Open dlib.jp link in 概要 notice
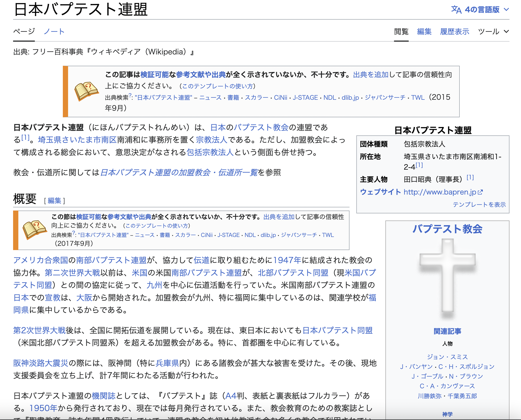Viewport: 521px width, 420px height. coord(268,235)
